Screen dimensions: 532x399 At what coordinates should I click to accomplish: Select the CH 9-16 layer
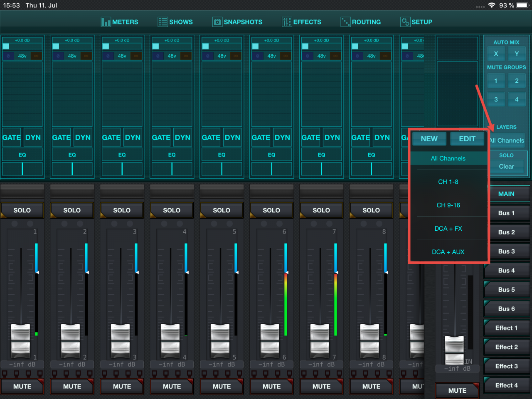(x=448, y=205)
